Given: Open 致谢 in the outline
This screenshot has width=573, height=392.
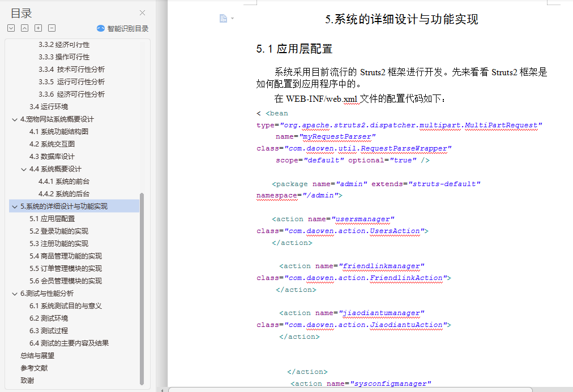Looking at the screenshot, I should [x=27, y=380].
